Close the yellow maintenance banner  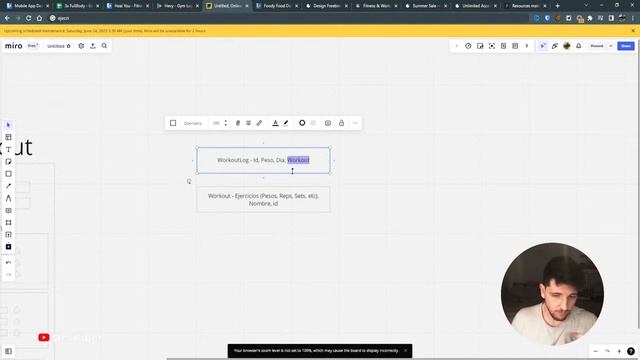tap(633, 31)
